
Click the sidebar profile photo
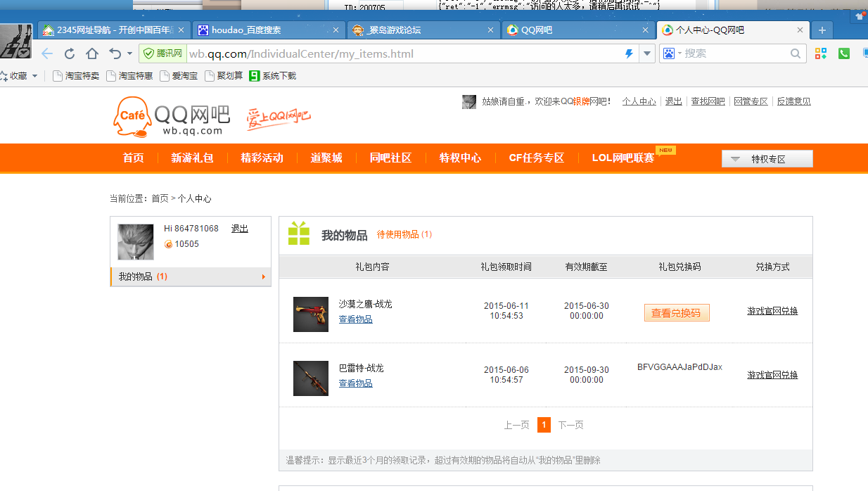point(135,242)
